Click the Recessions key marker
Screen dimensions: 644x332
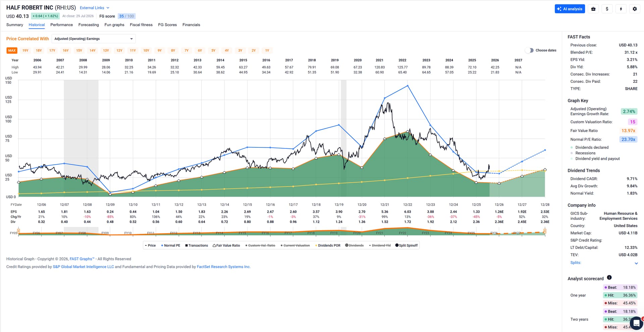coord(572,153)
